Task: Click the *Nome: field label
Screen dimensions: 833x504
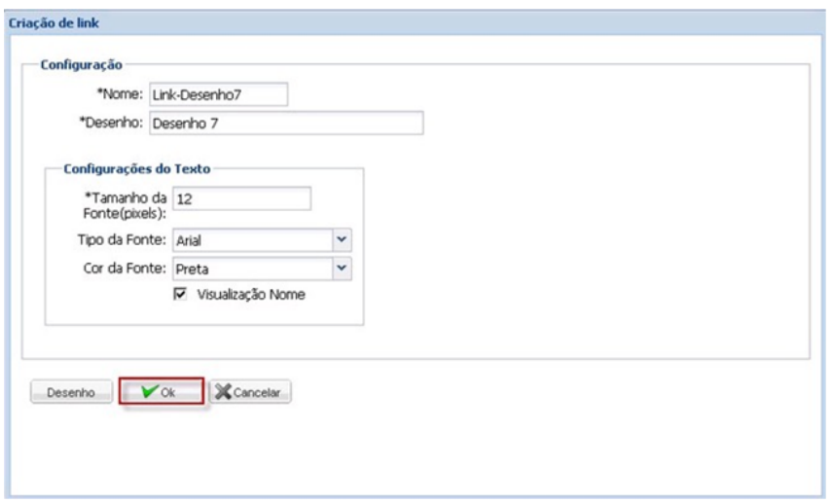Action: click(122, 94)
